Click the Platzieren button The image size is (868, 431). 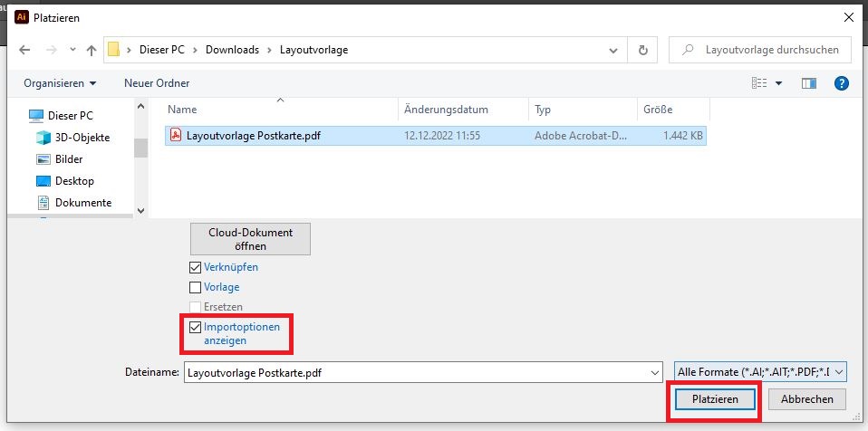click(715, 399)
